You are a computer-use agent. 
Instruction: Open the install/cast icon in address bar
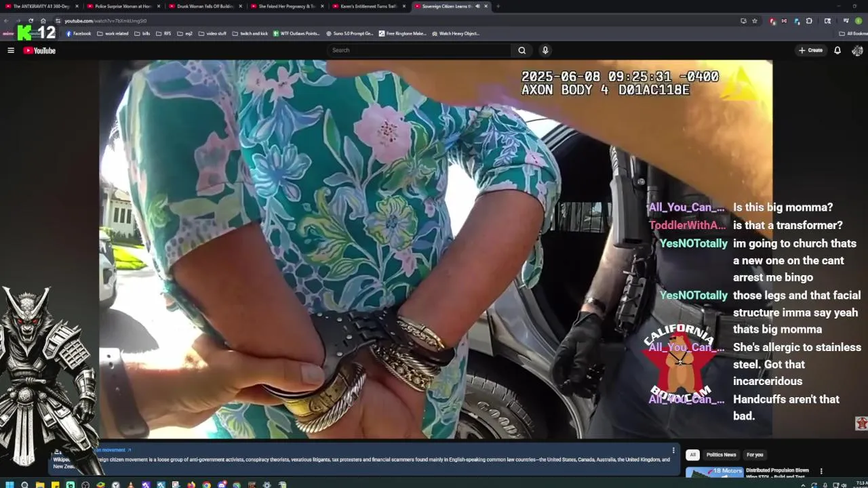[744, 21]
